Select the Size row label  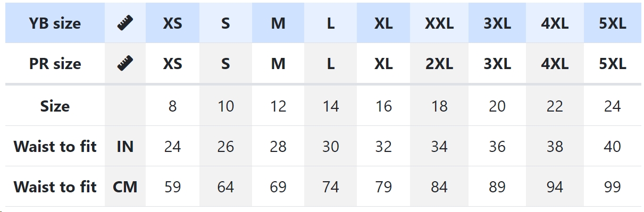55,106
